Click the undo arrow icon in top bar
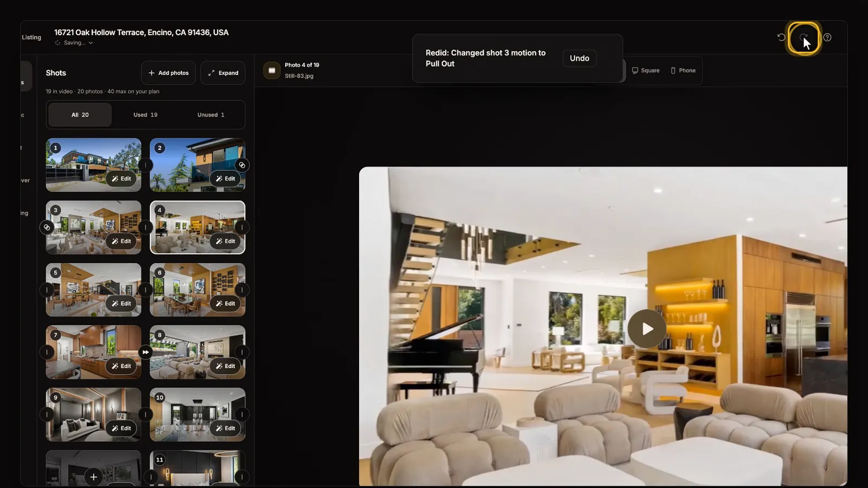Screen dimensions: 868x488 point(781,37)
